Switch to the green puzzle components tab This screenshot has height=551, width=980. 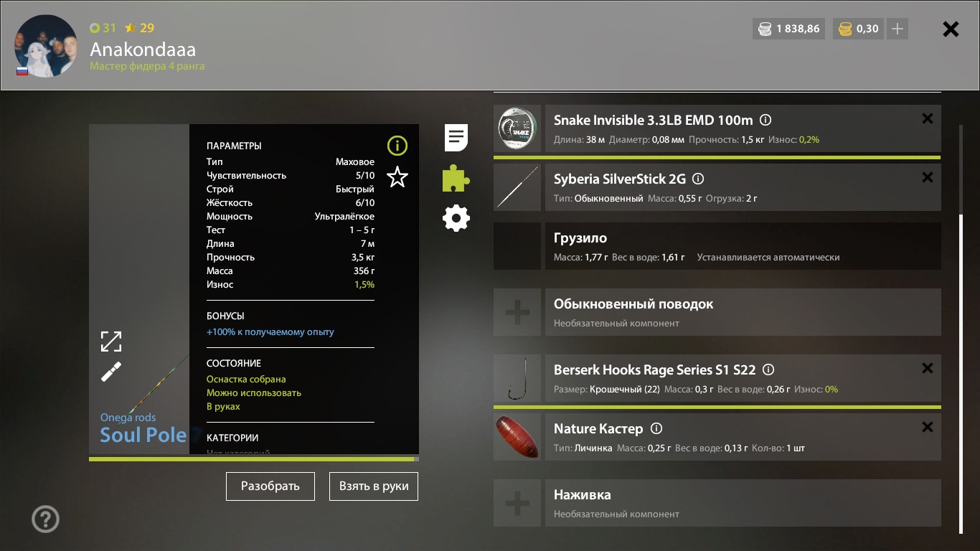tap(456, 178)
